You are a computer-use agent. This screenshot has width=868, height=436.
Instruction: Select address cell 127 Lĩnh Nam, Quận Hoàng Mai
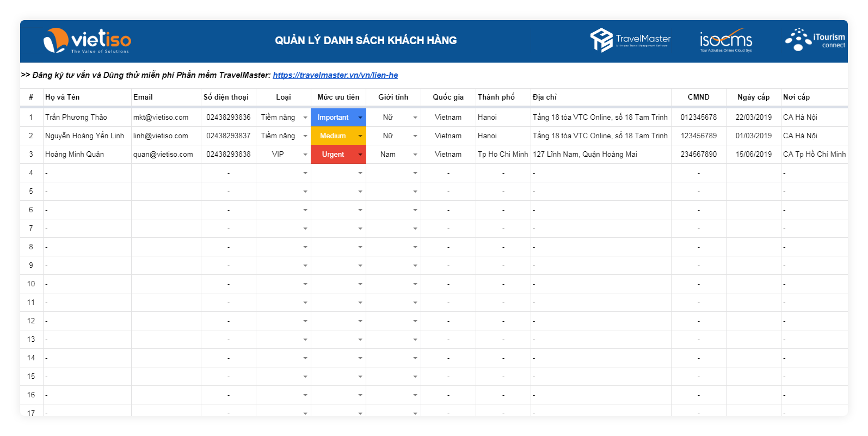click(601, 155)
